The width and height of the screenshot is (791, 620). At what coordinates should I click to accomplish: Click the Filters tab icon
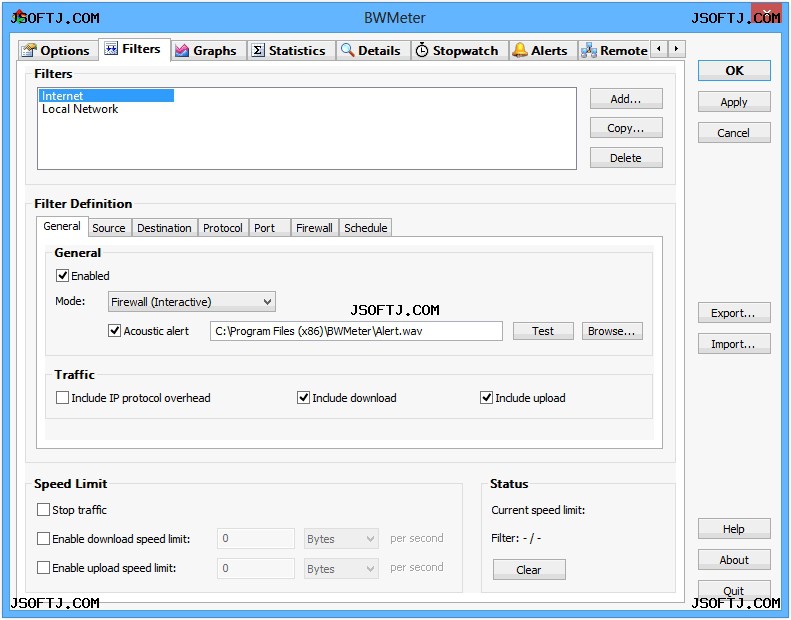pyautogui.click(x=111, y=48)
